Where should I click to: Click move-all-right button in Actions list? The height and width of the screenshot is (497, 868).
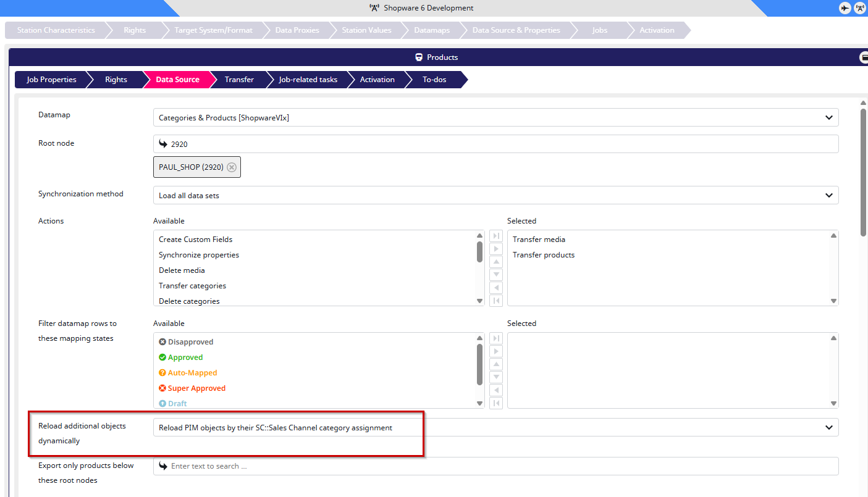496,236
